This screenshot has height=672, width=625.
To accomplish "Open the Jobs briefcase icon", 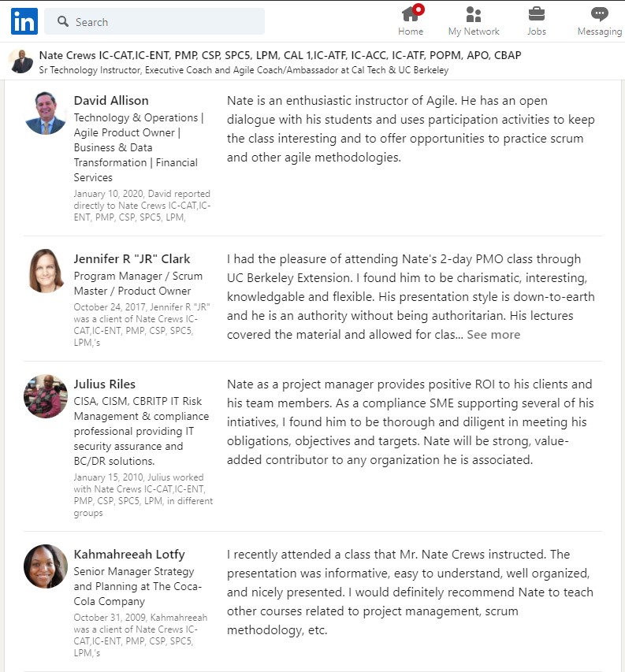I will [536, 13].
